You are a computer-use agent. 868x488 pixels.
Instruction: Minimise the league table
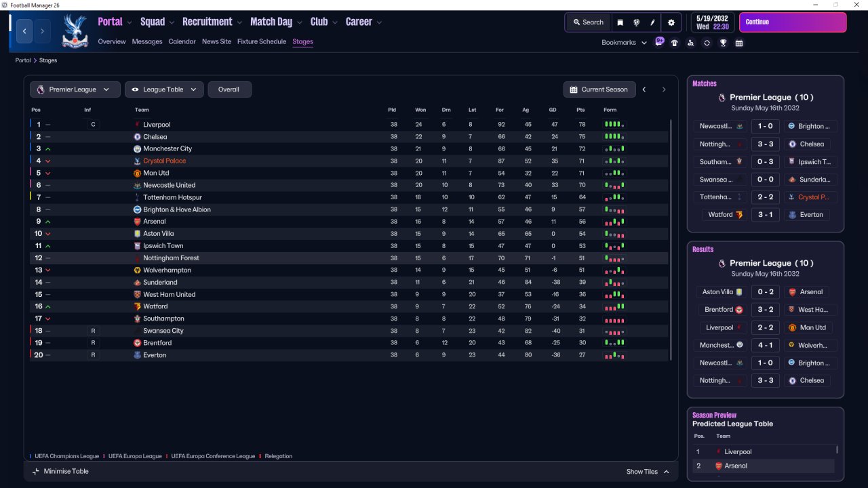(x=60, y=471)
